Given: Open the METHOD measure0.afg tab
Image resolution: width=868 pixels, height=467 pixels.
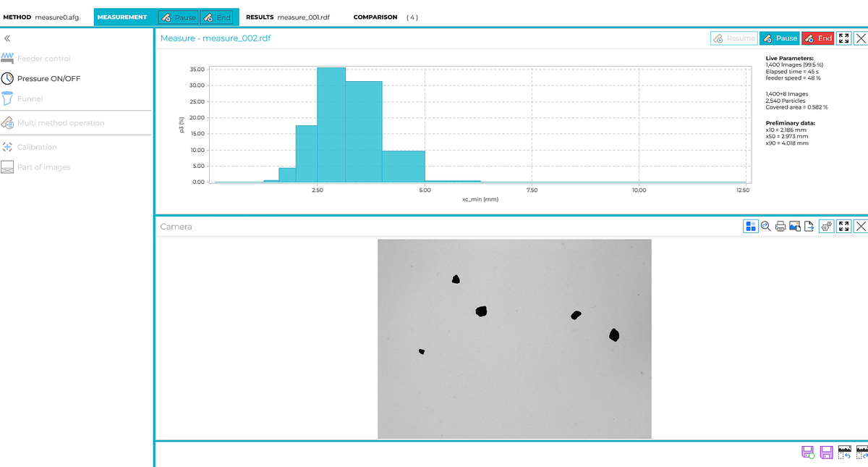Looking at the screenshot, I should 42,17.
